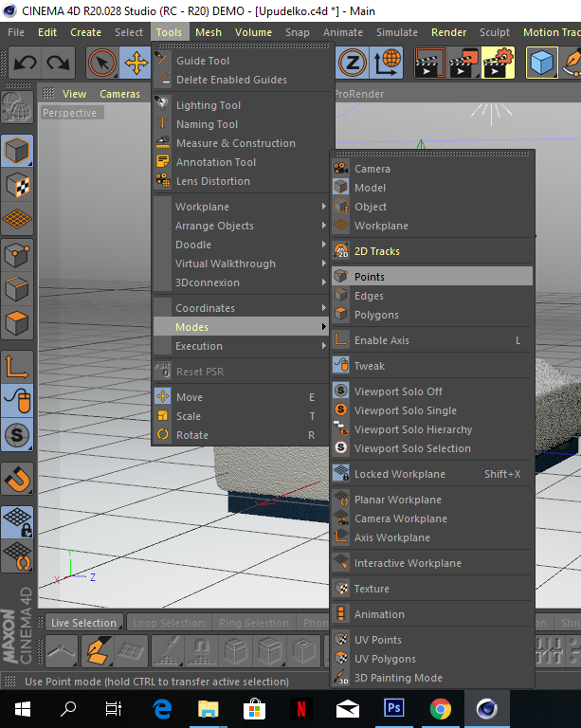Viewport: 581px width, 728px height.
Task: Click the Coordinate System icon
Action: (388, 63)
